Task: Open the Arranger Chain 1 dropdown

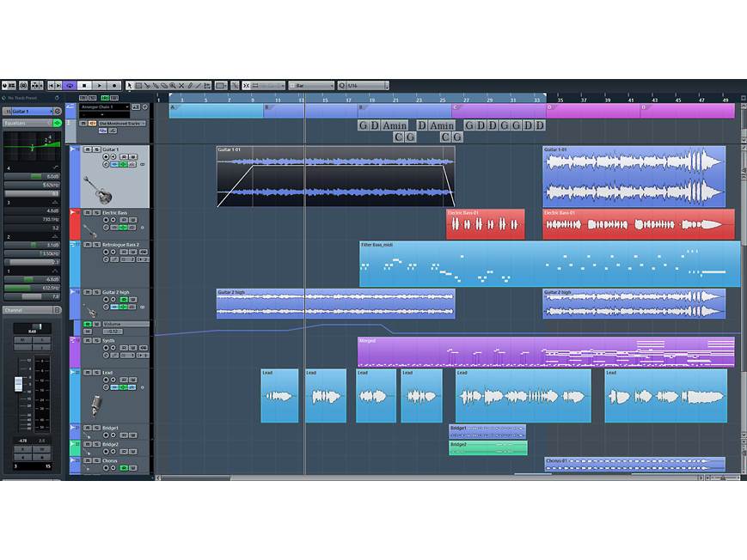Action: (106, 107)
